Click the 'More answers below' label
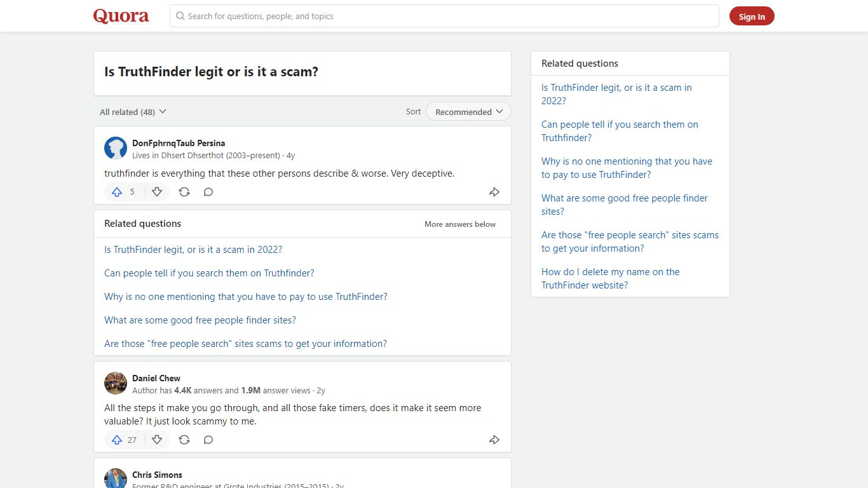This screenshot has width=868, height=488. [460, 224]
